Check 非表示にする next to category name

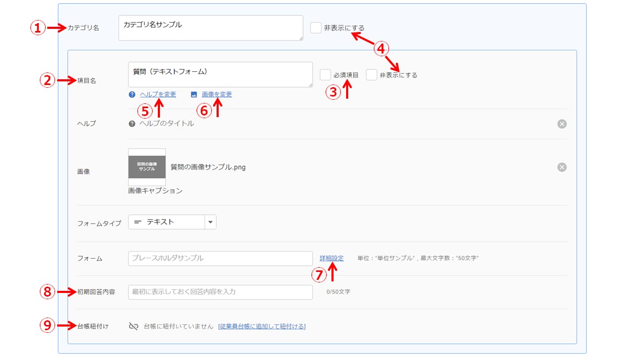[x=316, y=28]
